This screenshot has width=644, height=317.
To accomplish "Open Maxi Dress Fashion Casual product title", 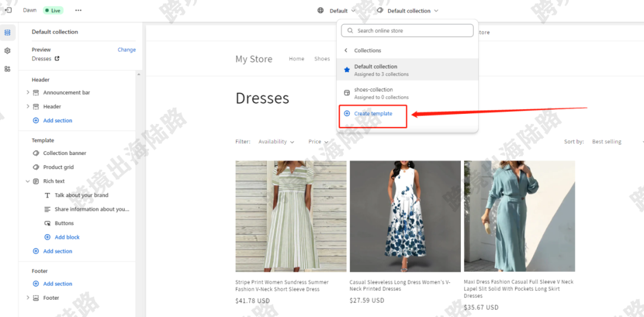I will [x=519, y=289].
